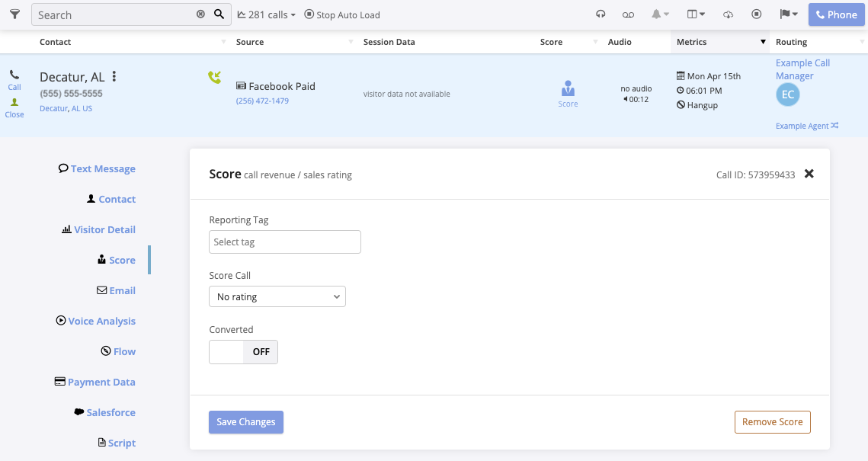Click Stop Auto Load

click(342, 15)
